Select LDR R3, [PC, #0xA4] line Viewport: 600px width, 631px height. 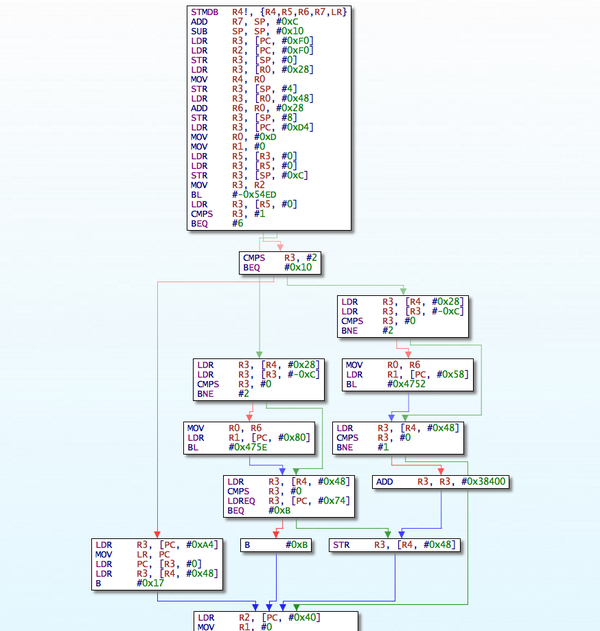pyautogui.click(x=157, y=545)
